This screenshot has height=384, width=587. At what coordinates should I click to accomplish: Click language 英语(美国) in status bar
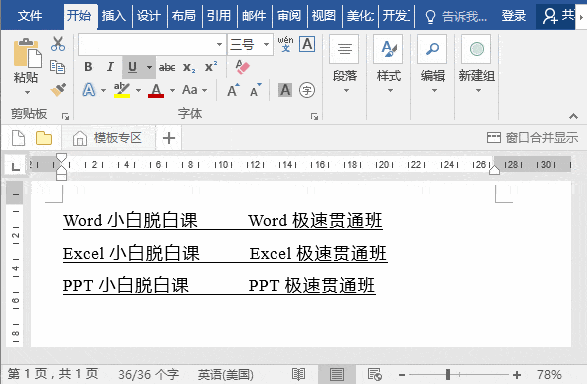point(226,375)
